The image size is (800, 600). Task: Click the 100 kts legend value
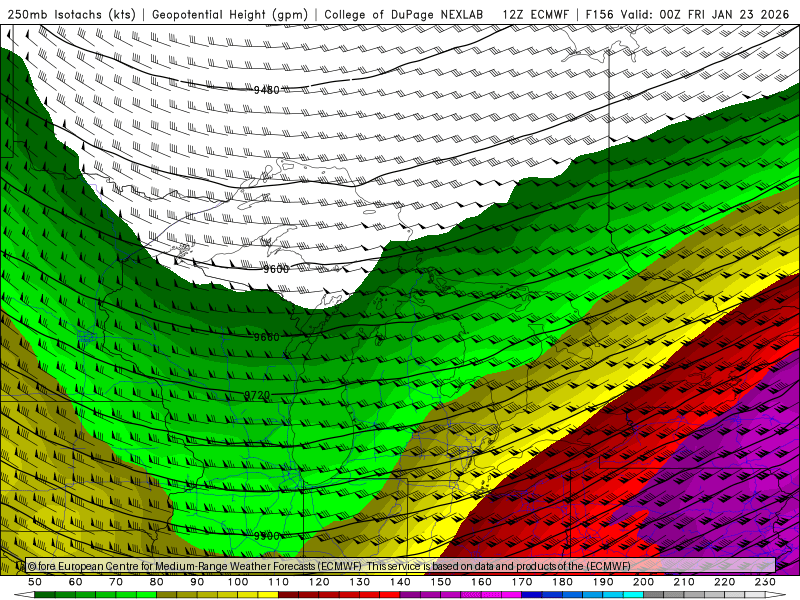pos(238,582)
